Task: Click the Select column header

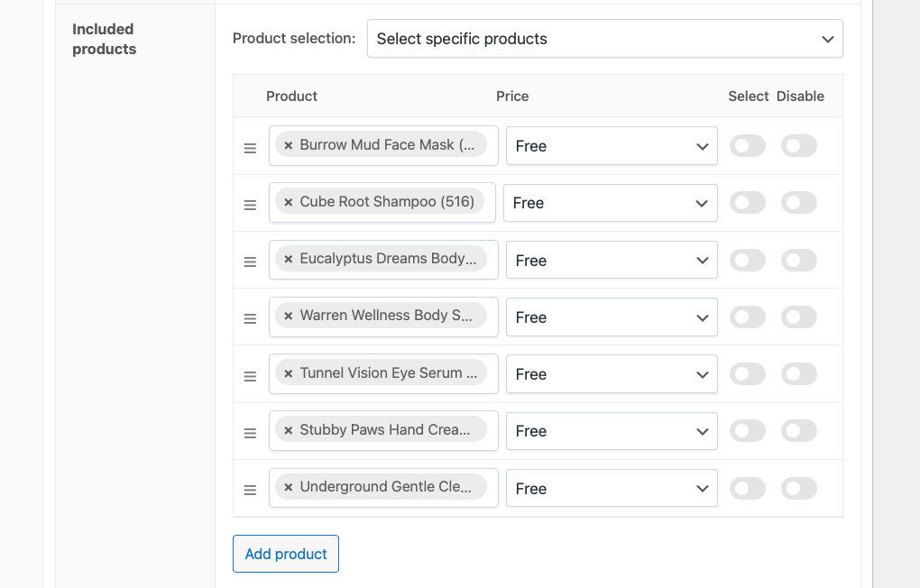Action: (748, 96)
